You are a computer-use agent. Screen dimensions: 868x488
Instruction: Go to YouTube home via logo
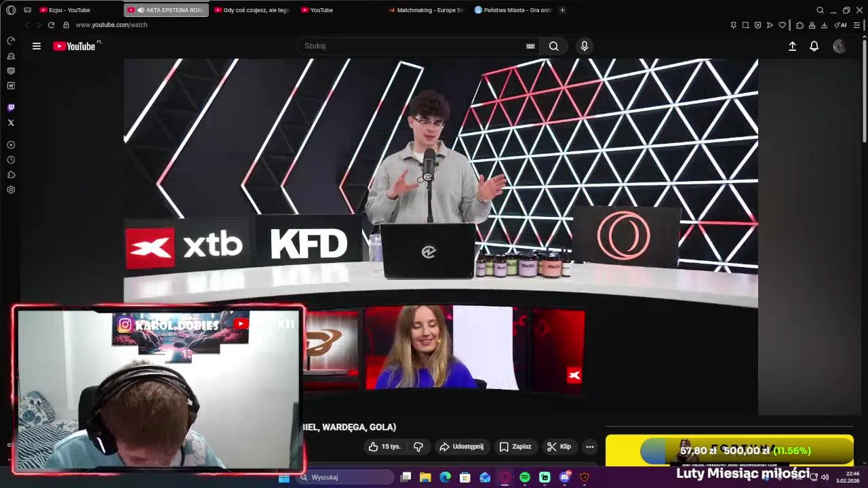[x=74, y=46]
